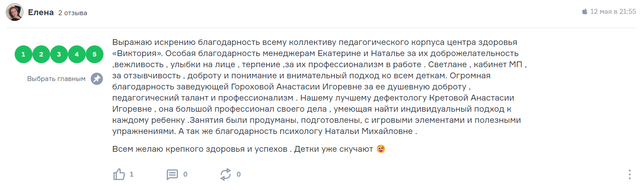Viewport: 644px width, 190px height.
Task: Open Елена's profile avatar
Action: [14, 12]
